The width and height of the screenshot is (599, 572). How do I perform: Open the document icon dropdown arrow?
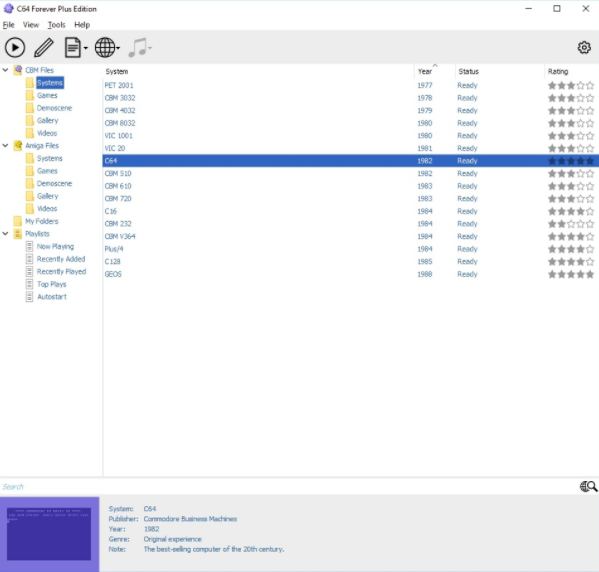(86, 48)
